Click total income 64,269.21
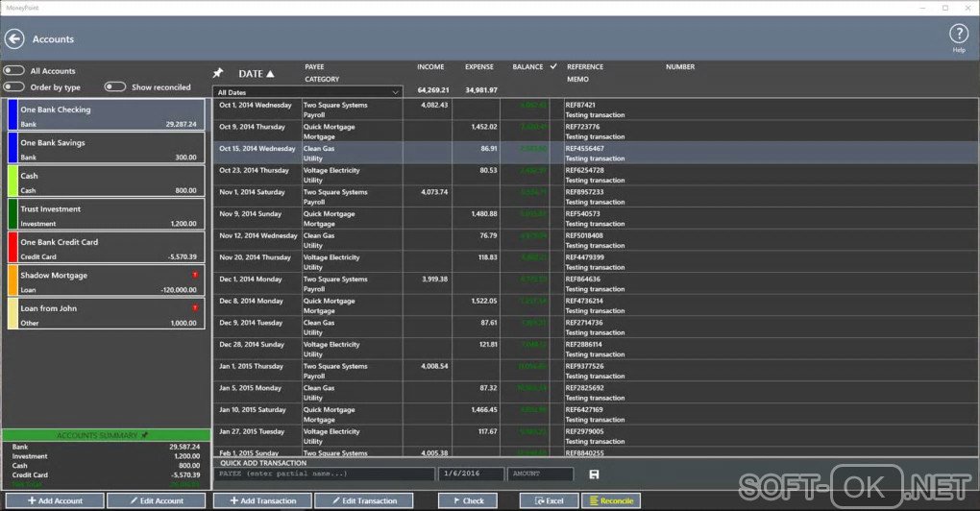The width and height of the screenshot is (980, 511). (433, 90)
